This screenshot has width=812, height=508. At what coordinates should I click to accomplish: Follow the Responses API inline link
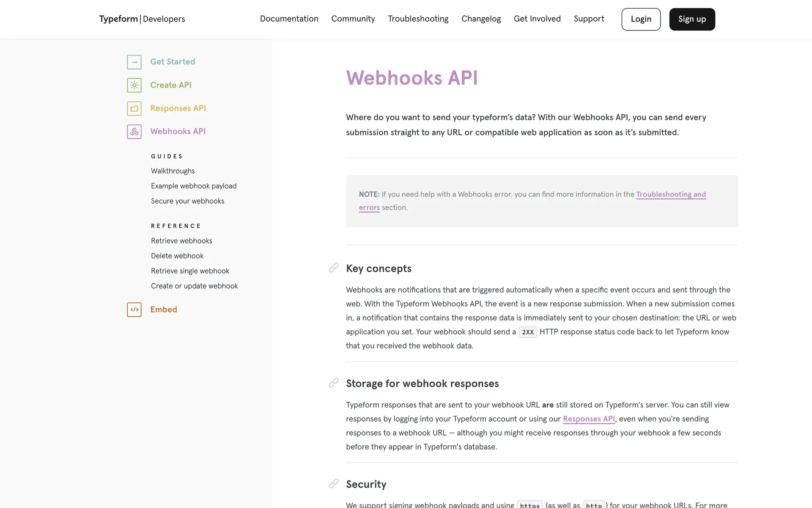[589, 419]
